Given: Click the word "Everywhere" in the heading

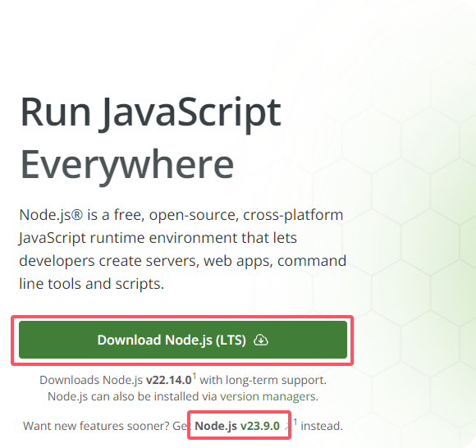Looking at the screenshot, I should point(127,167).
